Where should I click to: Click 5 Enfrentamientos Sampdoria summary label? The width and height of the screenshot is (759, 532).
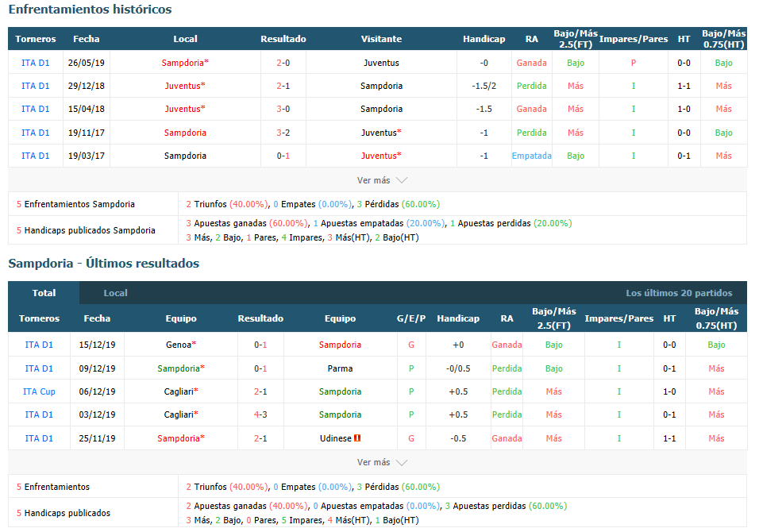coord(75,204)
